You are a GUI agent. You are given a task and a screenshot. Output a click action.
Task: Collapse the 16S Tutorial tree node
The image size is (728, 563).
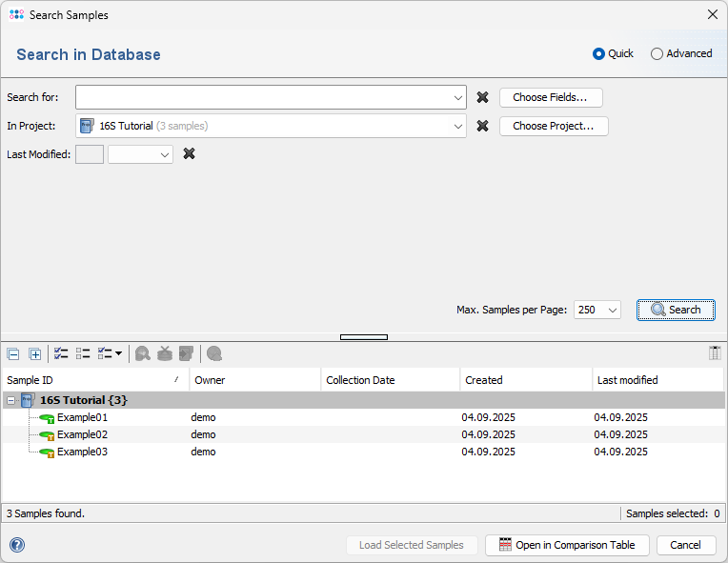(11, 400)
